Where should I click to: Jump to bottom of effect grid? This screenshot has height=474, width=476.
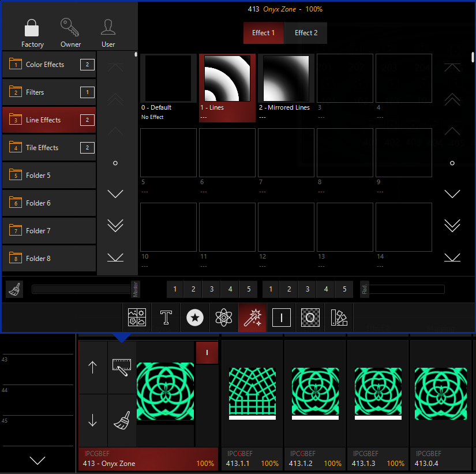(452, 257)
